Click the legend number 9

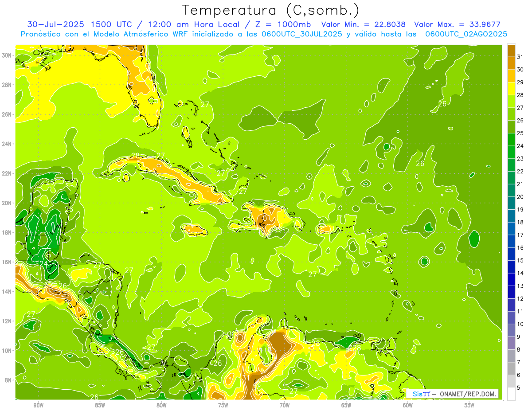[519, 337]
